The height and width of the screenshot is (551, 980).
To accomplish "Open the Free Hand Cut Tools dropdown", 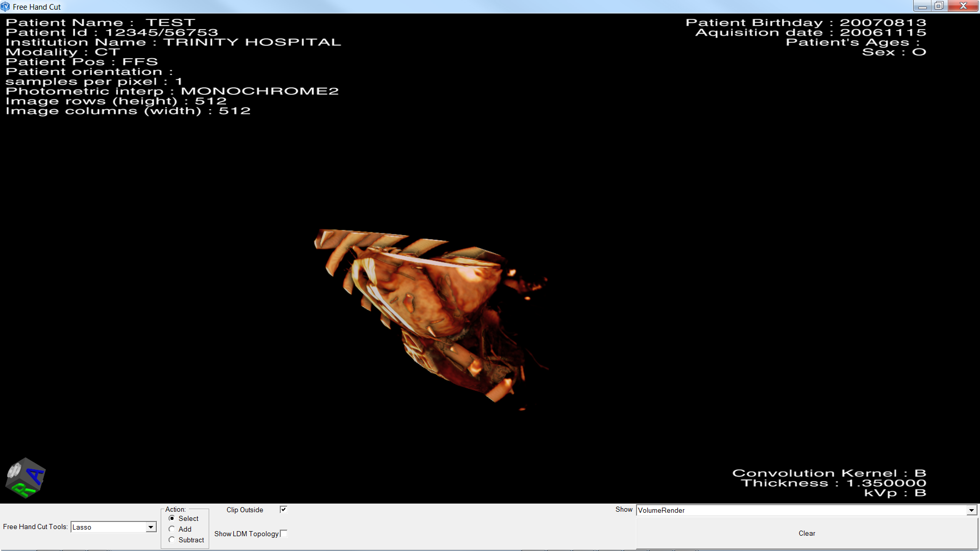I will tap(151, 527).
